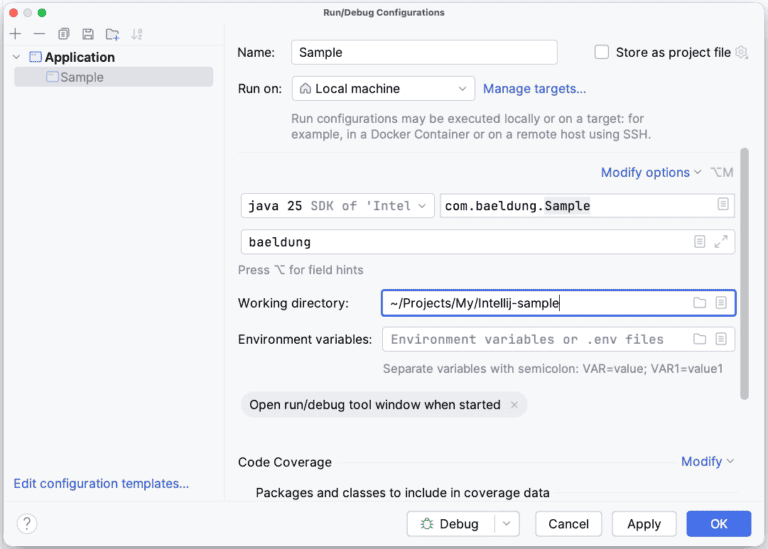
Task: Select the Sample configuration in tree
Action: click(114, 77)
